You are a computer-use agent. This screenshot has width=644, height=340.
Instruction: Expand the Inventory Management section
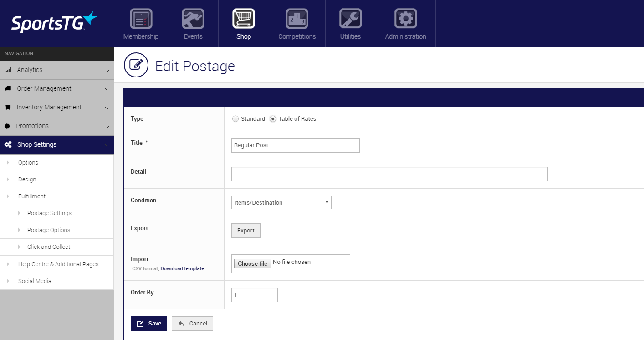pyautogui.click(x=107, y=108)
